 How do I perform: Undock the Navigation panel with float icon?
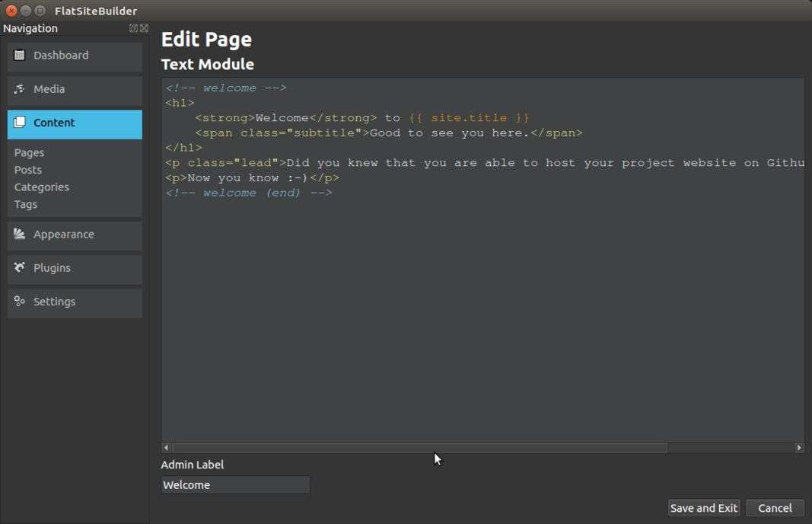[133, 28]
